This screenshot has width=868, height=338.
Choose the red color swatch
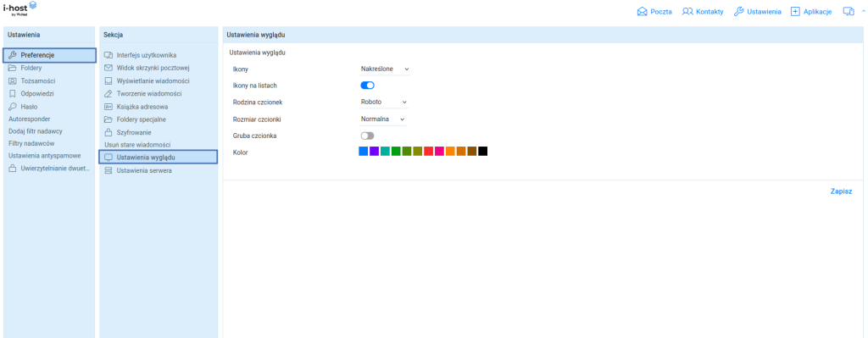click(x=428, y=151)
